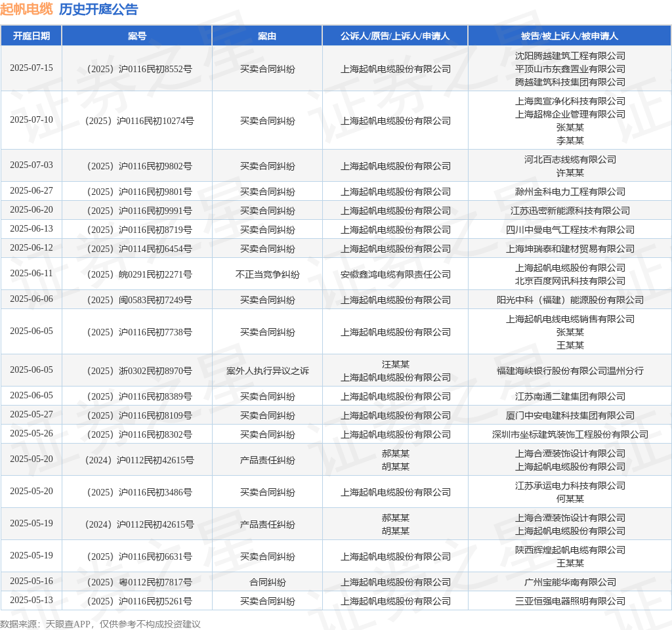The image size is (672, 630).
Task: Click defendant 北京百度网讯科技有限公司
Action: click(x=570, y=281)
